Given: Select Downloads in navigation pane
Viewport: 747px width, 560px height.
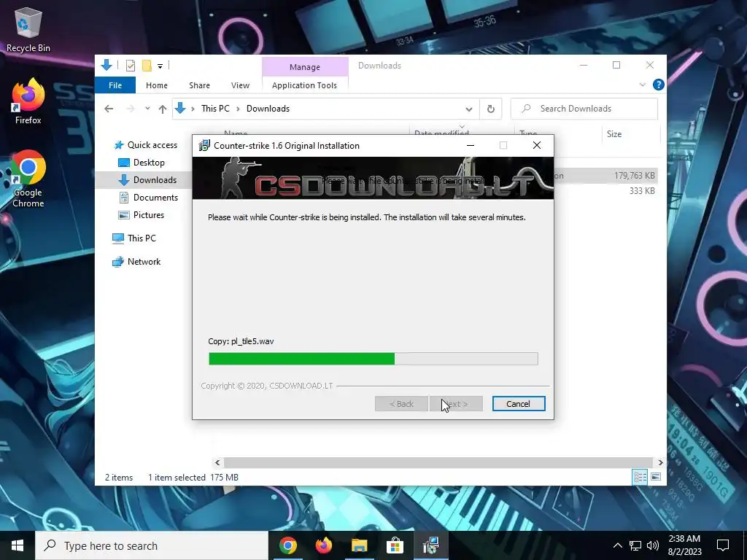Looking at the screenshot, I should 147,180.
